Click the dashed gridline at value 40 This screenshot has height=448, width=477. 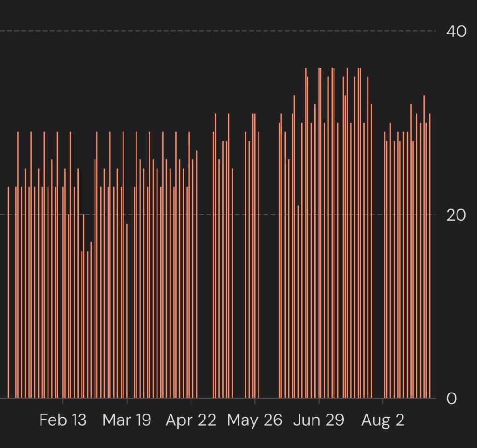(218, 31)
